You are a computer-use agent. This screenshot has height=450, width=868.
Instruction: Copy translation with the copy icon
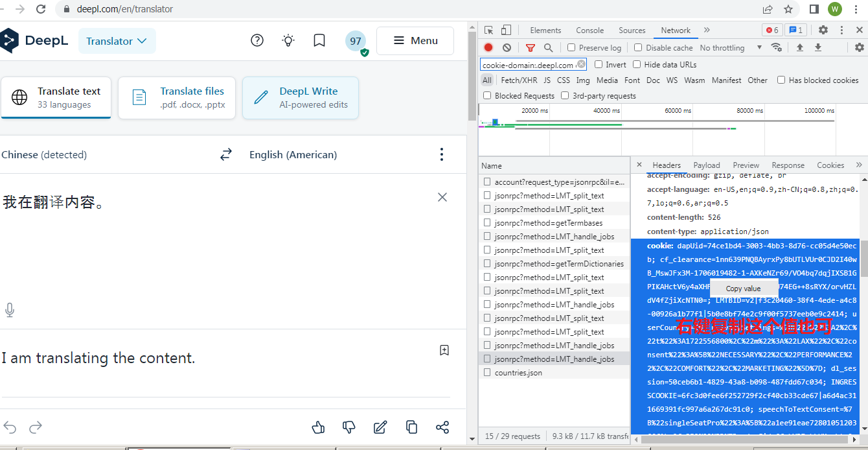coord(411,427)
